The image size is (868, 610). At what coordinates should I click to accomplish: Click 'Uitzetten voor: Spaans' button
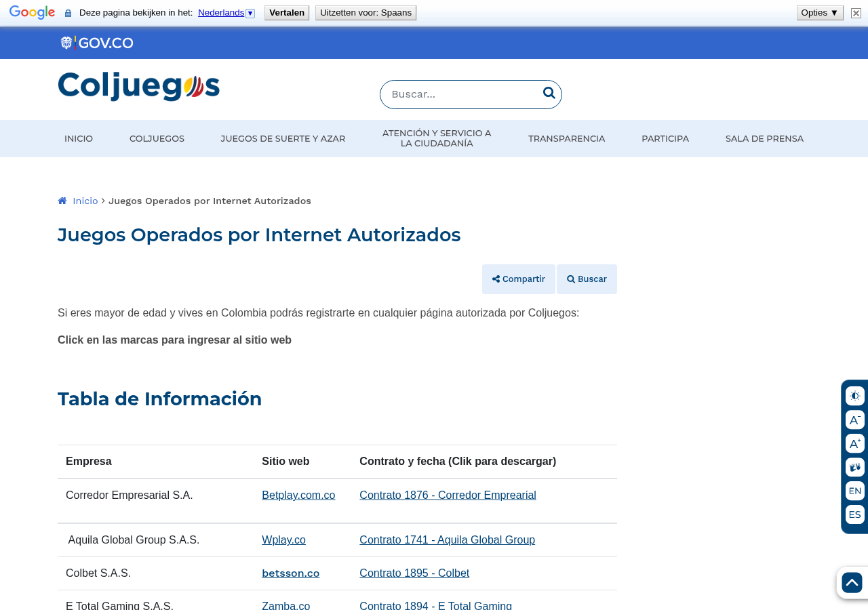click(366, 13)
